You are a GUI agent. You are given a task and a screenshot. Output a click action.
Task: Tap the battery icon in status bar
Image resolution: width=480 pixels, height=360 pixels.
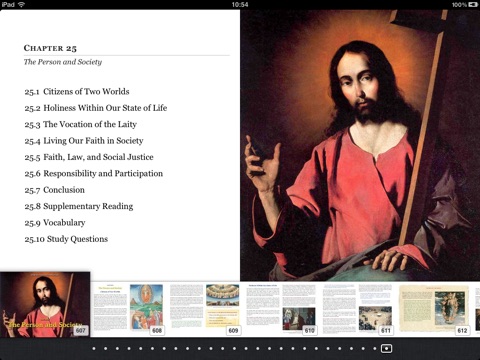click(x=473, y=5)
